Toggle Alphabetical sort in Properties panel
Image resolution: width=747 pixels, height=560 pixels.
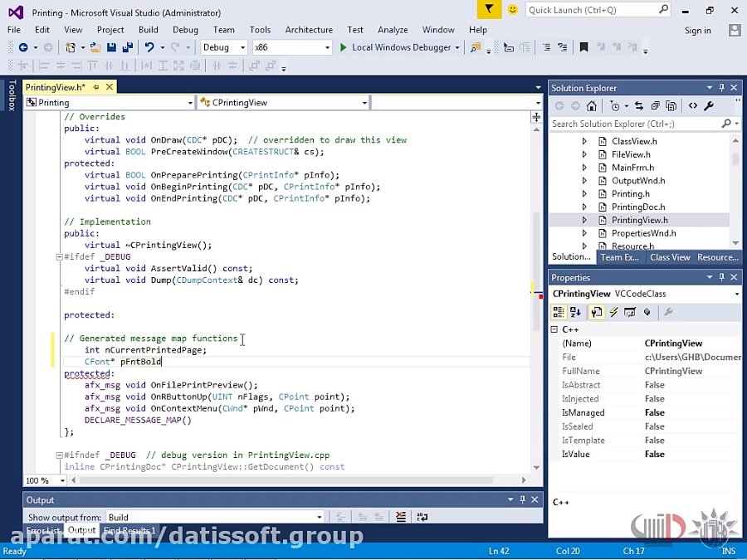click(x=575, y=312)
